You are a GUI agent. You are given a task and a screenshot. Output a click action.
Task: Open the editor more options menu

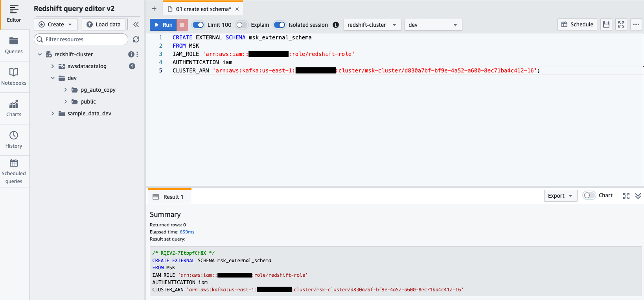pyautogui.click(x=636, y=24)
